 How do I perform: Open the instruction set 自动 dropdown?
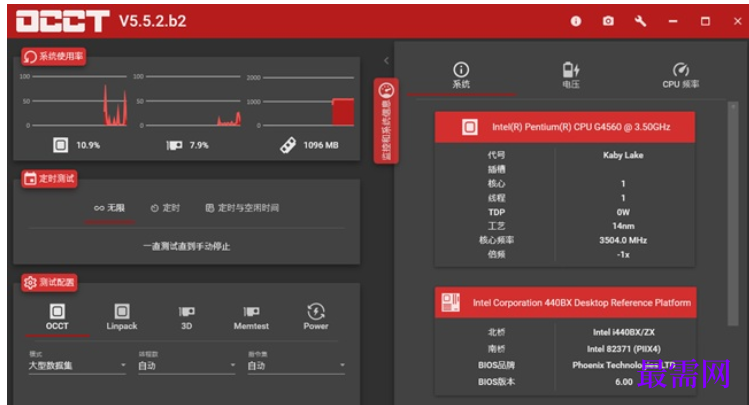tap(296, 365)
